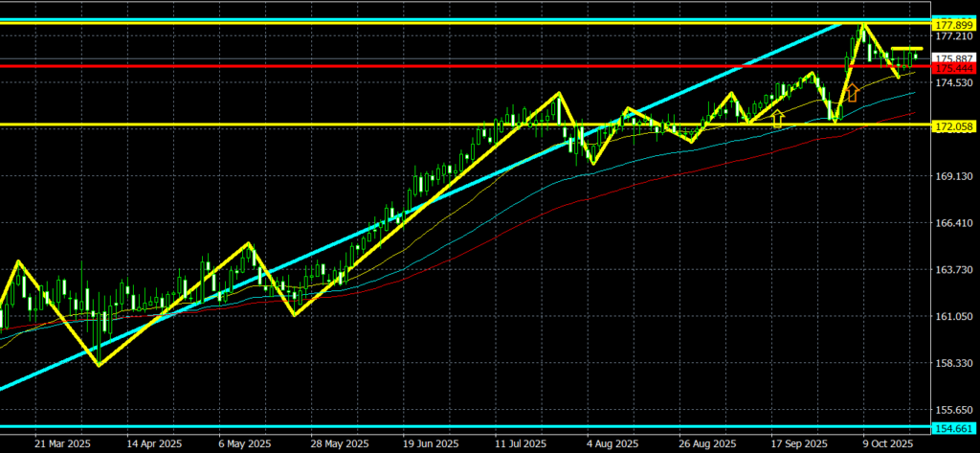This screenshot has width=980, height=453.
Task: Click the orange up arrow near 9 Oct
Action: 851,93
